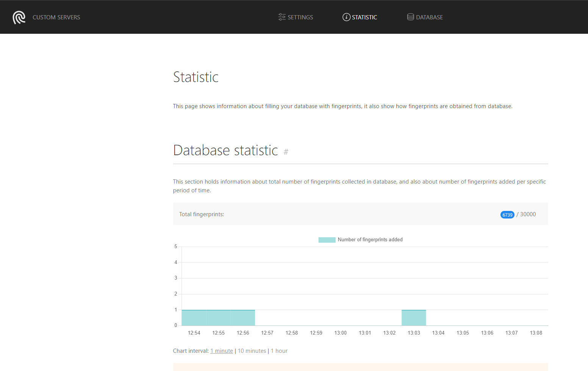Toggle the teal legend color swatch
The width and height of the screenshot is (588, 371).
tap(327, 240)
